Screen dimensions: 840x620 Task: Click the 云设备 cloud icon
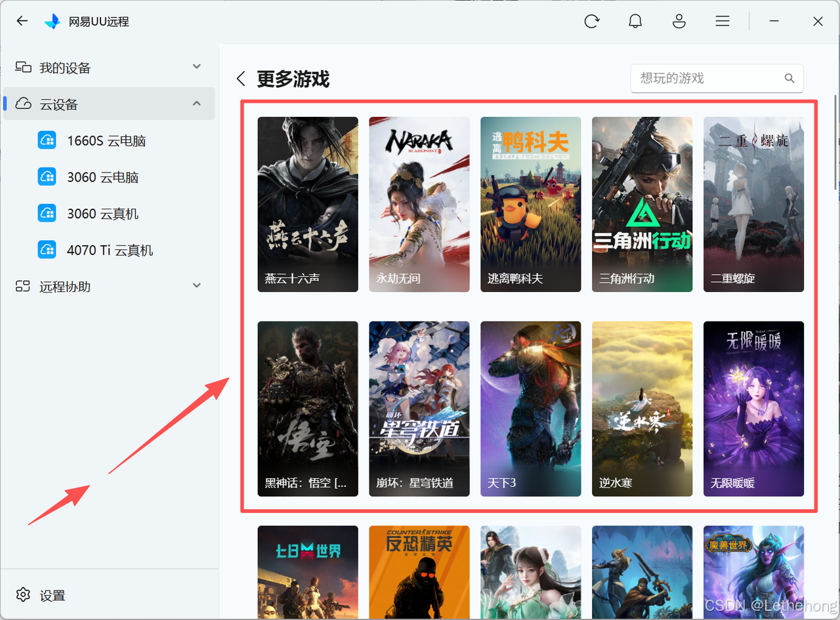(24, 104)
